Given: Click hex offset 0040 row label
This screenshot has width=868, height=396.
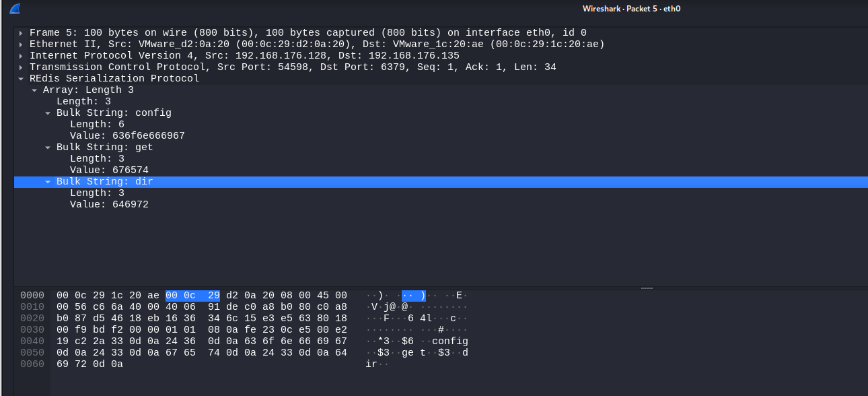Looking at the screenshot, I should click(32, 341).
